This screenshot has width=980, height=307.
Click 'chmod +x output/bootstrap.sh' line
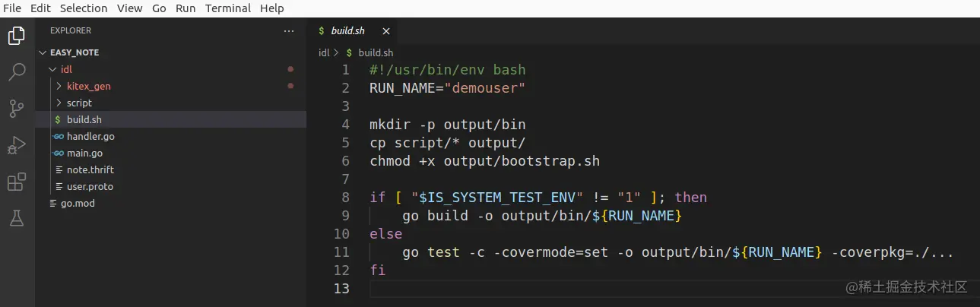click(484, 161)
